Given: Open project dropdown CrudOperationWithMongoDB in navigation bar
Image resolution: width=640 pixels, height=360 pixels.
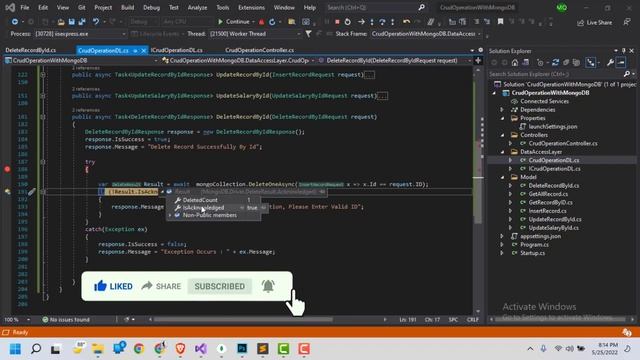Looking at the screenshot, I should [x=81, y=60].
